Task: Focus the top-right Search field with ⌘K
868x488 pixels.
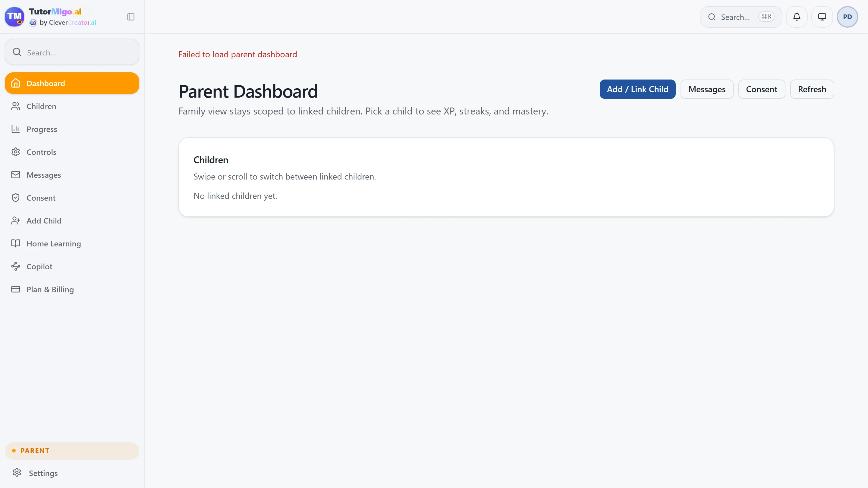Action: [x=741, y=17]
